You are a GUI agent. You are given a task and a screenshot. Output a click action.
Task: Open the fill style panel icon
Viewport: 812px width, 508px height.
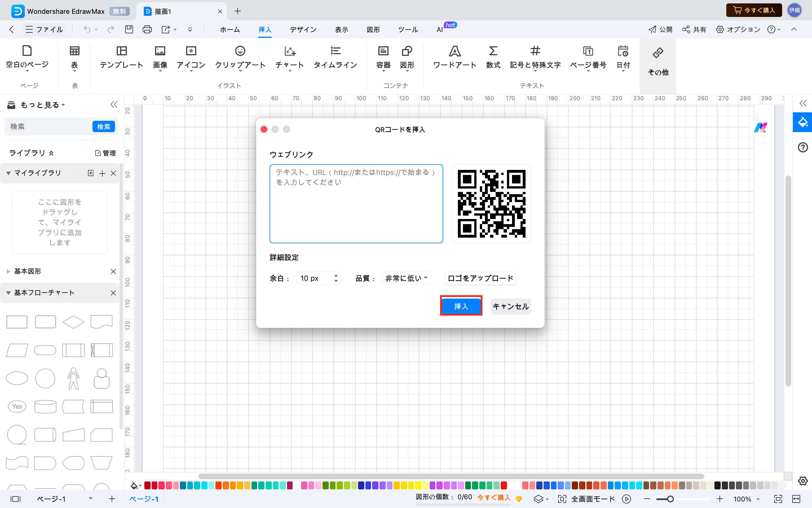coord(803,122)
